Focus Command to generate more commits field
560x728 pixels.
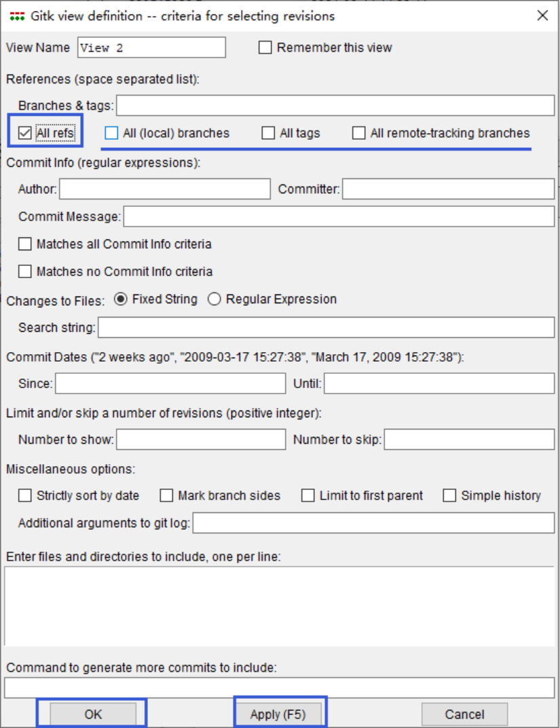click(x=280, y=687)
